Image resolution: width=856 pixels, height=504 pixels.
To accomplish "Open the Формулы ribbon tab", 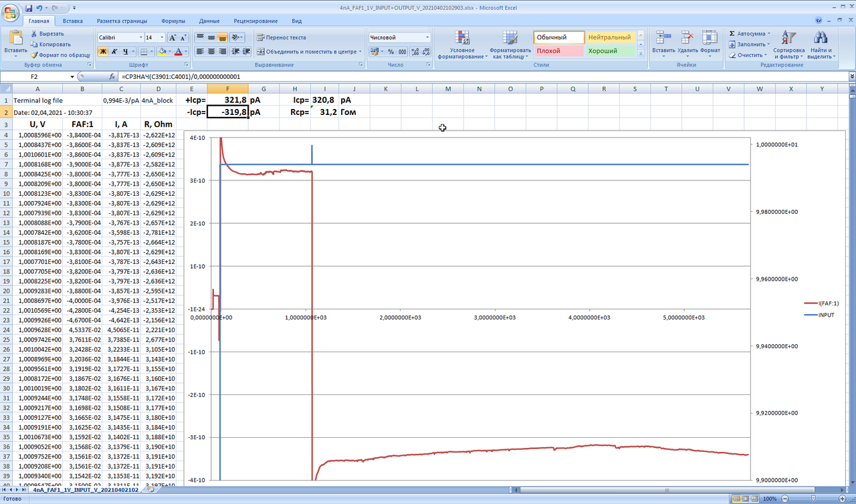I will (173, 21).
